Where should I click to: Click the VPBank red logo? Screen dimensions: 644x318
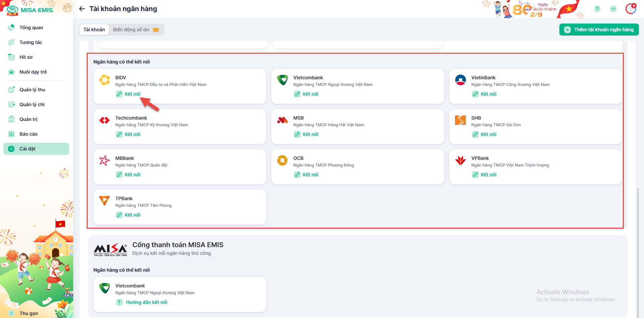(461, 161)
